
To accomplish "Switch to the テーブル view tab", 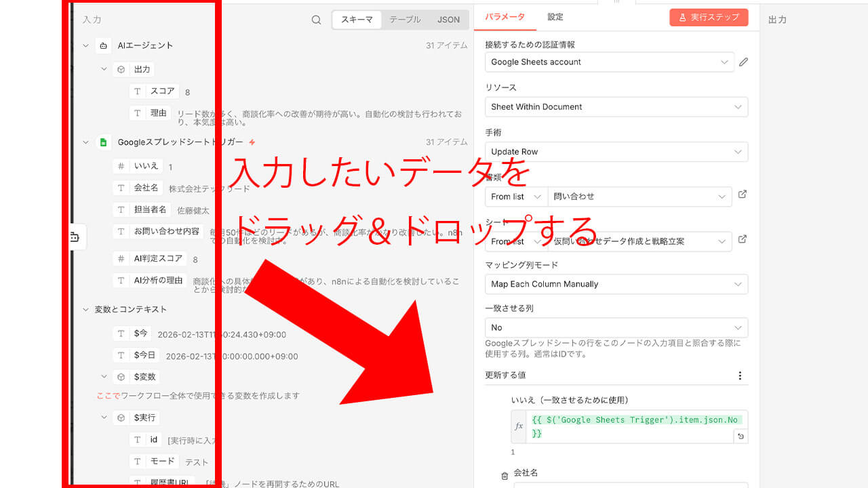I will [x=405, y=20].
